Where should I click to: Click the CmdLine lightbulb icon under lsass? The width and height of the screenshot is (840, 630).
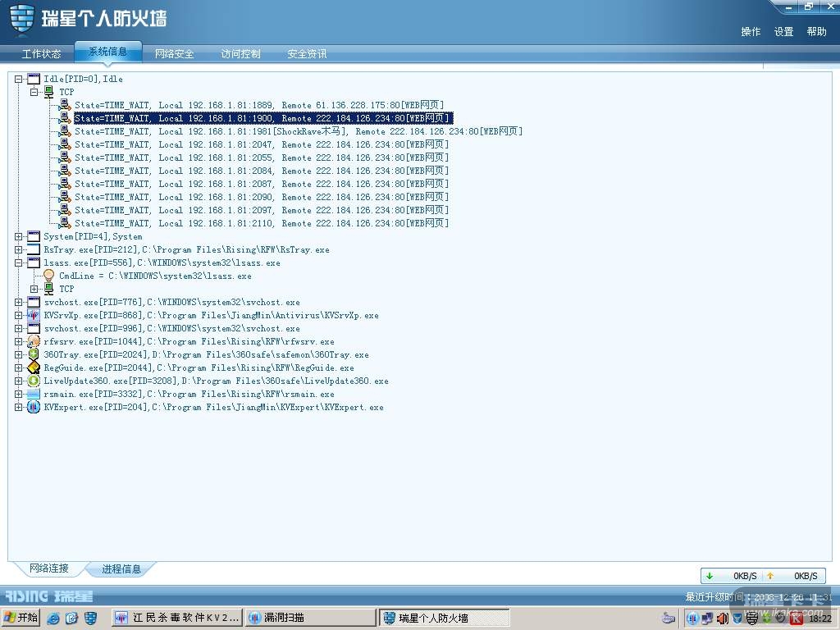[48, 276]
